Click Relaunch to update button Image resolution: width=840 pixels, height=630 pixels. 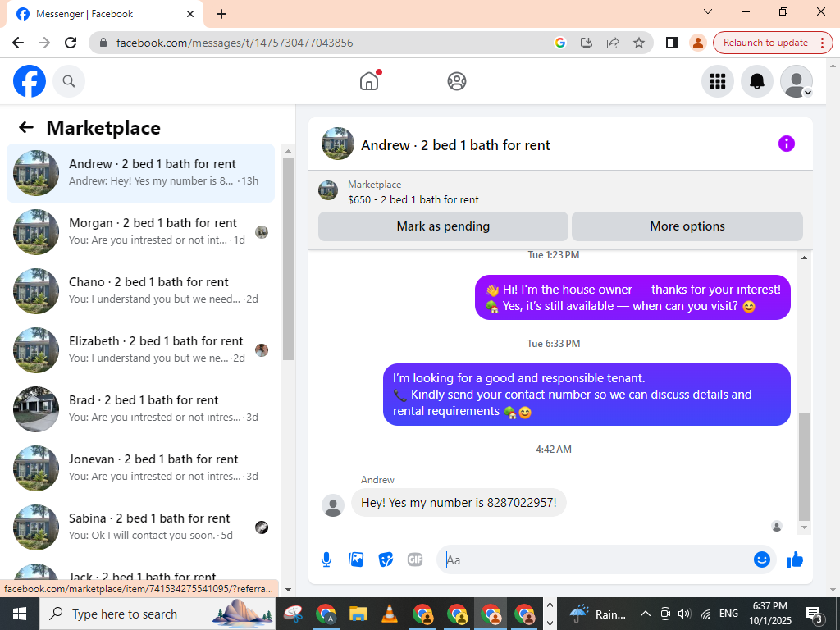tap(765, 43)
